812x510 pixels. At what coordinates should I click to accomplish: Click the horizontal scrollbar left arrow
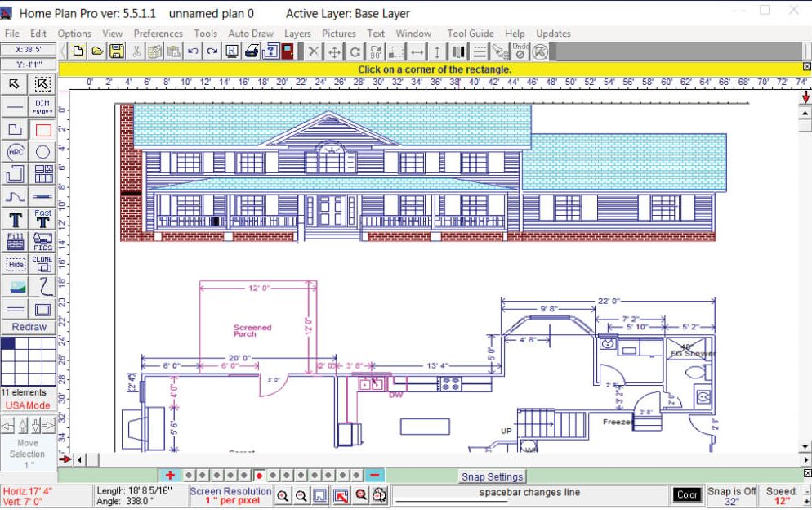(x=79, y=459)
